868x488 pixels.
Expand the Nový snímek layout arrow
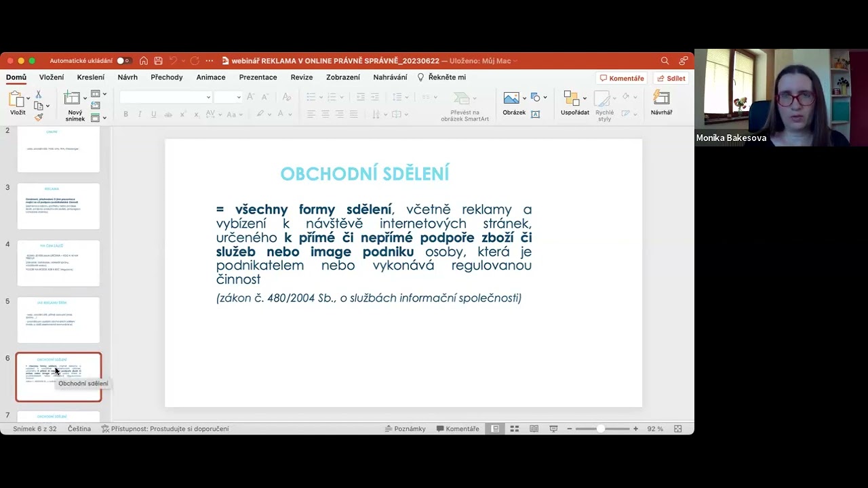(84, 98)
